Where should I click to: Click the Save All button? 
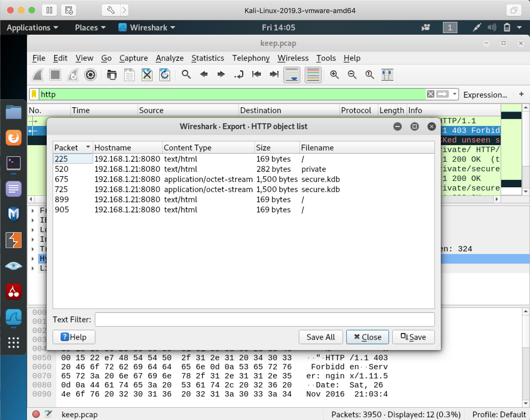tap(321, 337)
